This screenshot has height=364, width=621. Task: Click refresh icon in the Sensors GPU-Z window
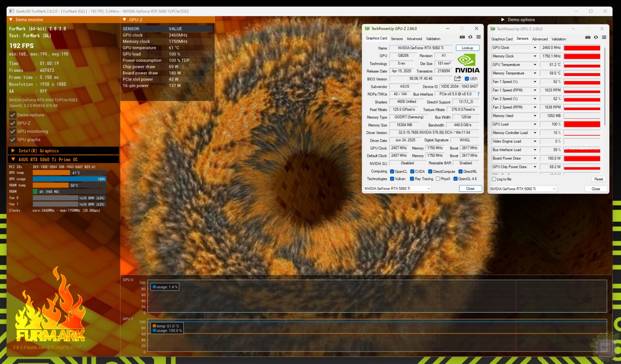(596, 37)
